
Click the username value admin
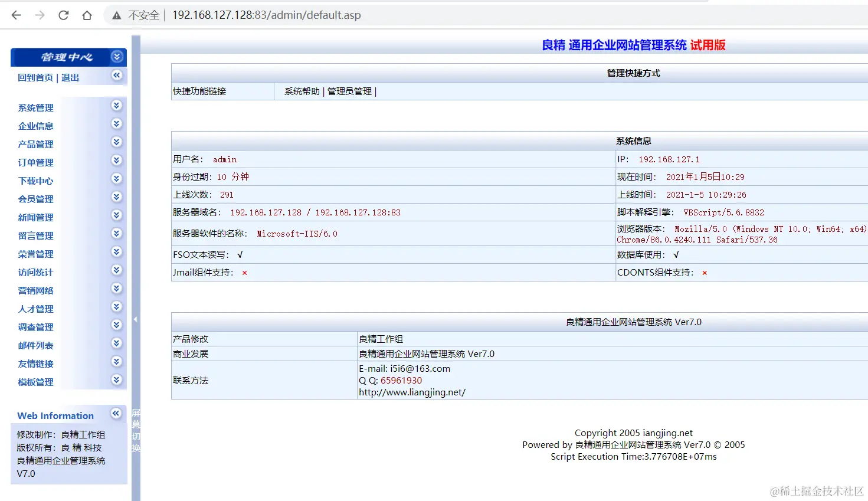tap(225, 159)
